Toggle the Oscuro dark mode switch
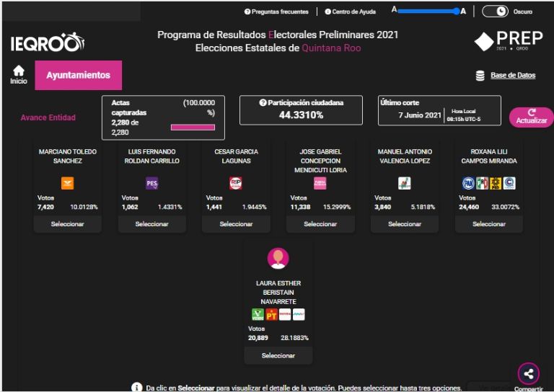Image resolution: width=554 pixels, height=392 pixels. pyautogui.click(x=495, y=12)
